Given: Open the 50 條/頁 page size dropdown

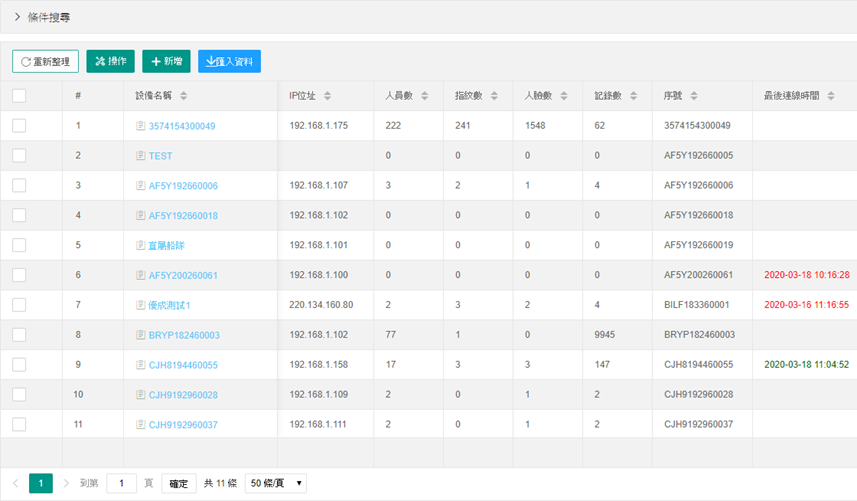Looking at the screenshot, I should 275,483.
